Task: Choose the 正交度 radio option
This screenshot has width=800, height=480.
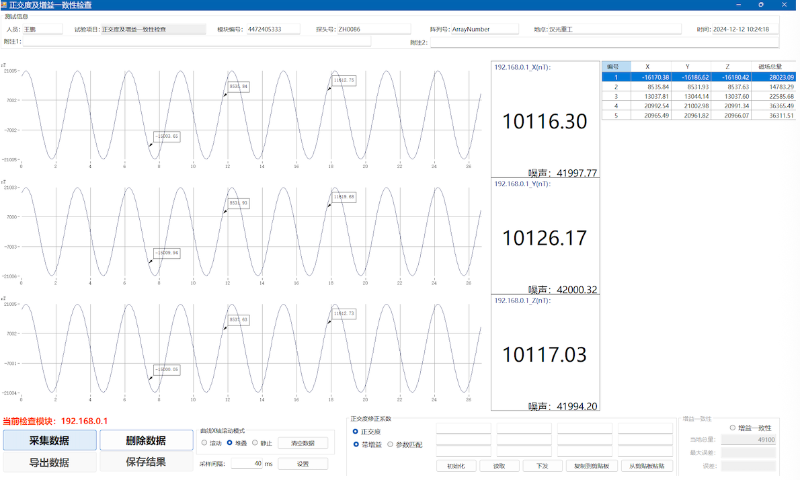Action: click(x=356, y=431)
